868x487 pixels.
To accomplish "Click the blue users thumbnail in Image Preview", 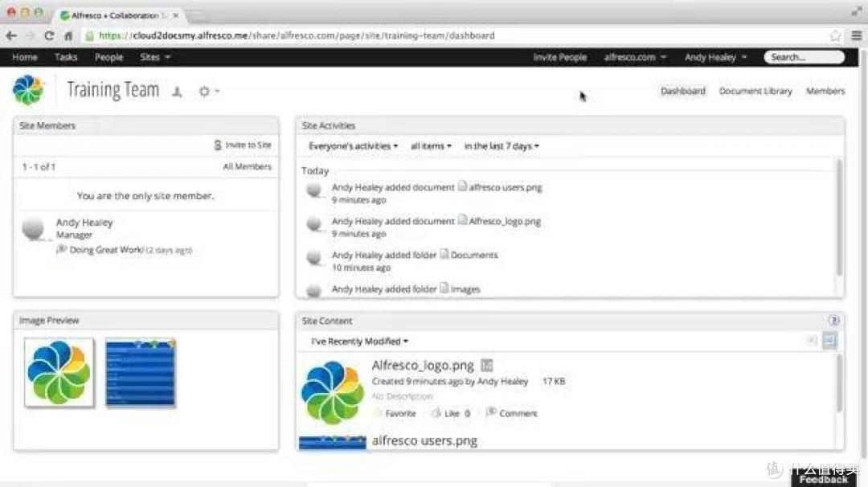I will [x=141, y=372].
